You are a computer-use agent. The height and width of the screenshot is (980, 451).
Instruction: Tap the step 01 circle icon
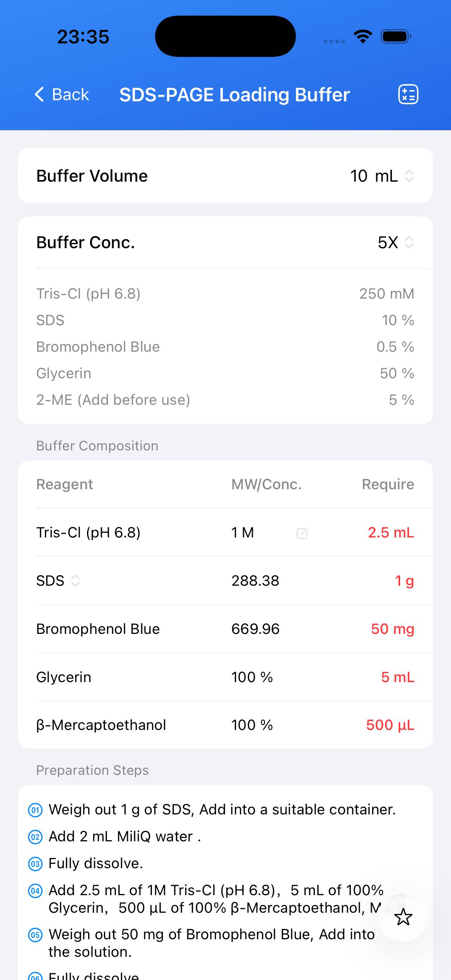click(36, 810)
